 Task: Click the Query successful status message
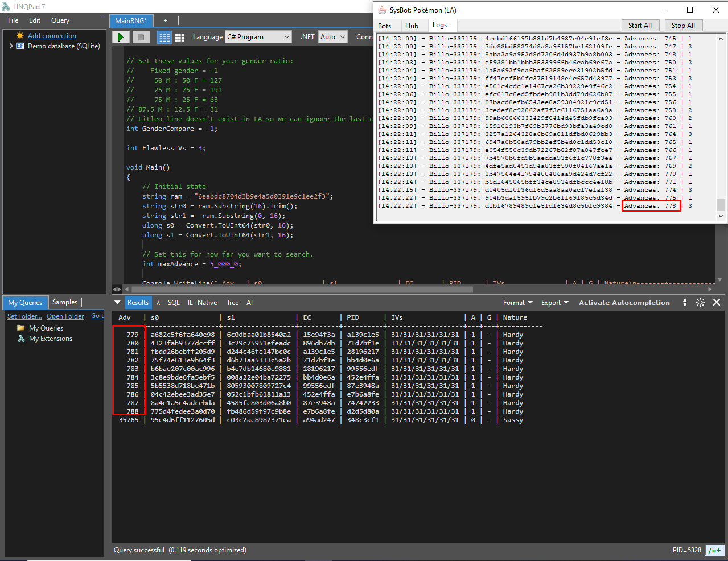coord(180,550)
